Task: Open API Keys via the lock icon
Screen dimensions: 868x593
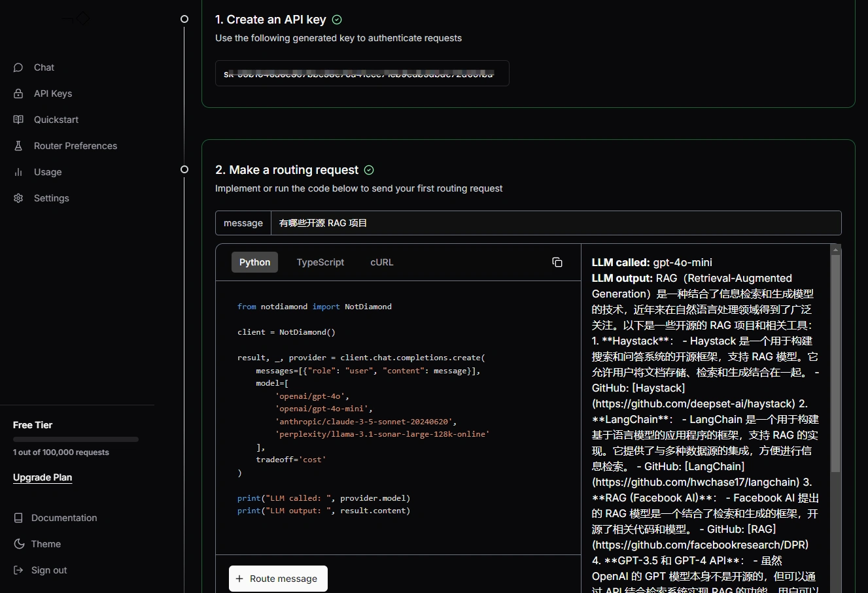Action: 18,93
